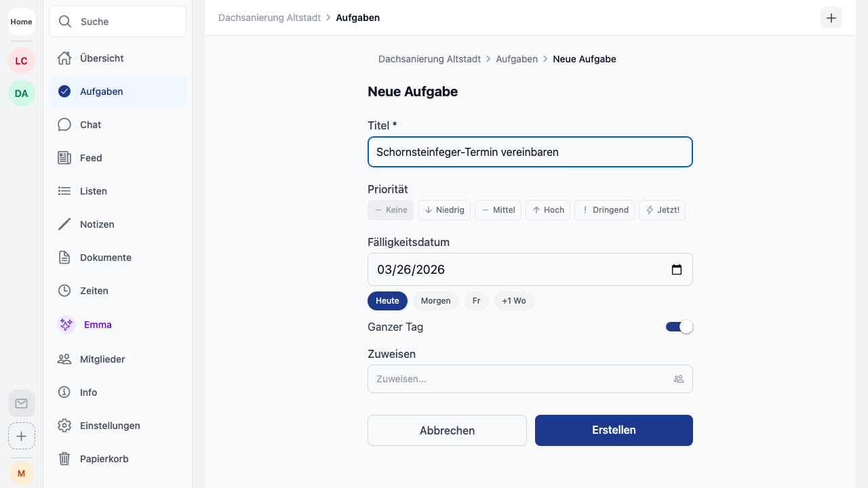
Task: Toggle the Ganzer Tag switch off
Action: tap(679, 327)
